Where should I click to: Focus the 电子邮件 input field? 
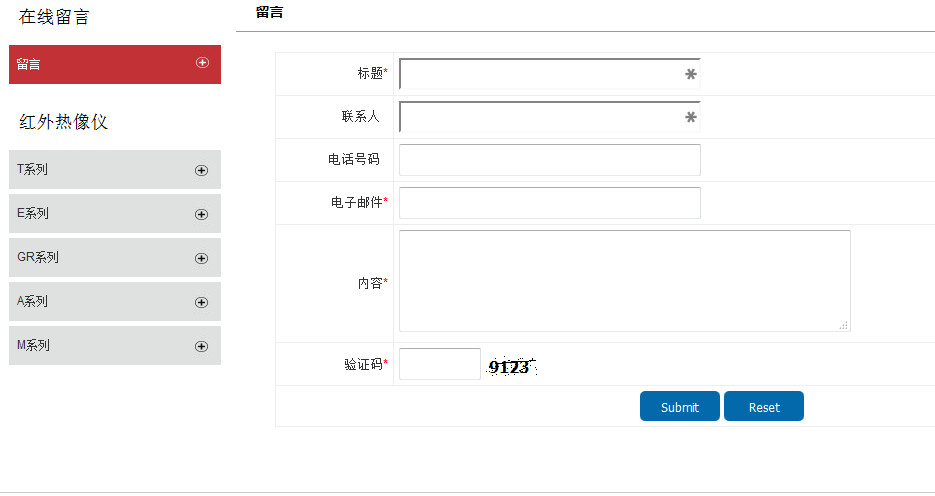549,203
